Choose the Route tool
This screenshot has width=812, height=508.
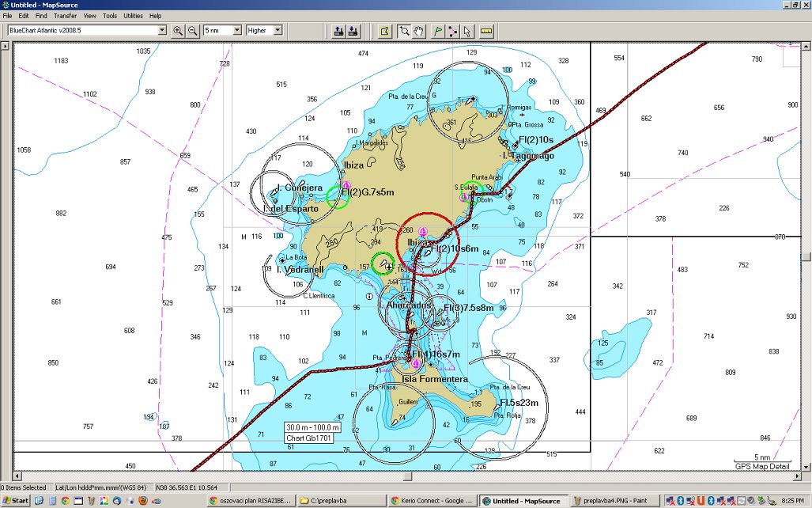pyautogui.click(x=452, y=31)
